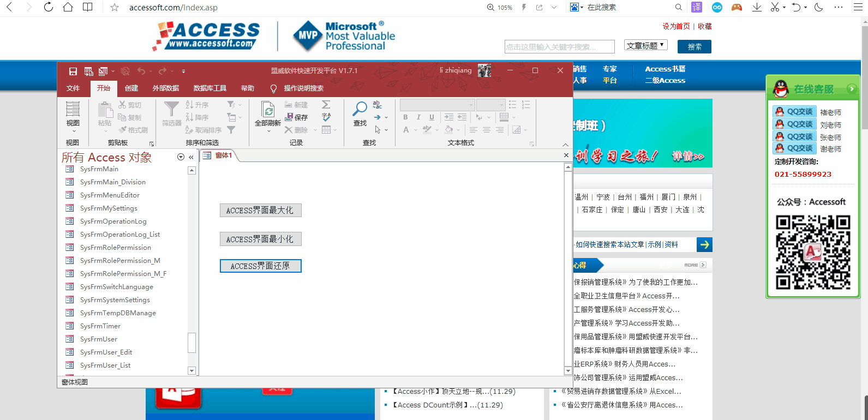
Task: Click the 操作说明搜索 tell-me search box
Action: point(297,88)
